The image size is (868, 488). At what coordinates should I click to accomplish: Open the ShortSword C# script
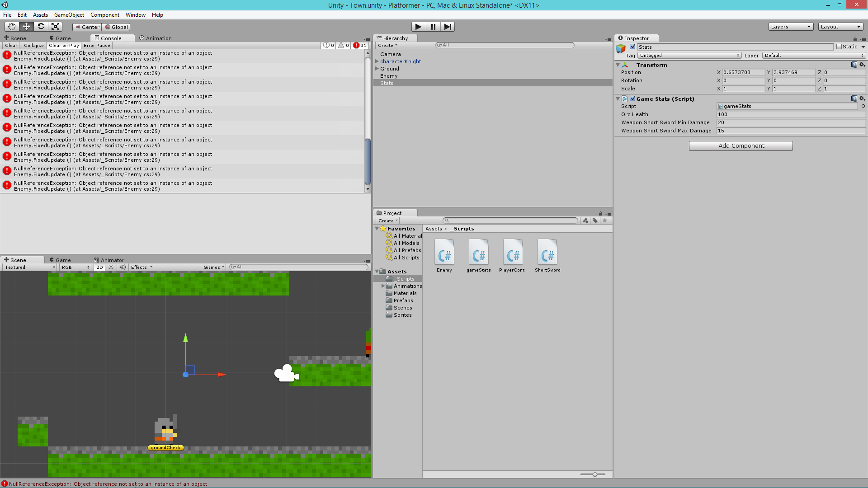click(x=547, y=256)
